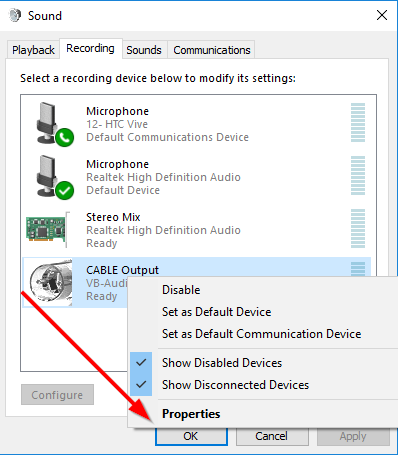Click the Stereo Mix sound card icon
This screenshot has height=455, width=398.
coord(48,230)
